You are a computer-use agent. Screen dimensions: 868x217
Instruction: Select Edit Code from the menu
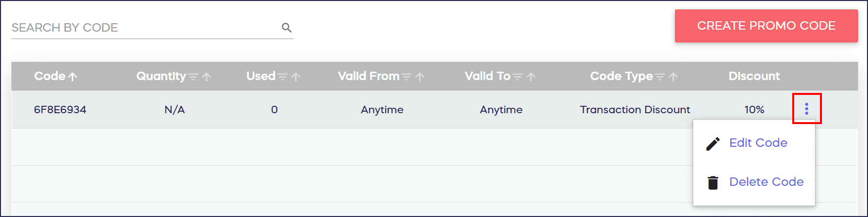(758, 143)
